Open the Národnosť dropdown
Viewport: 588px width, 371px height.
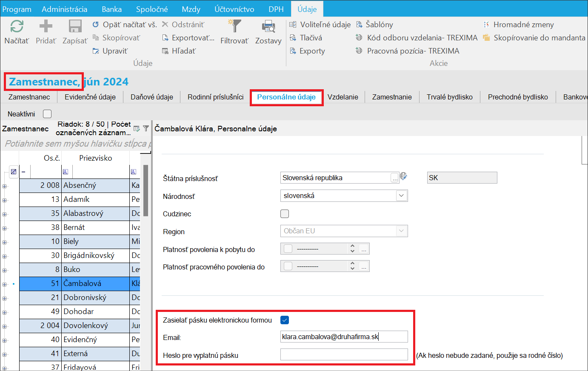click(401, 195)
